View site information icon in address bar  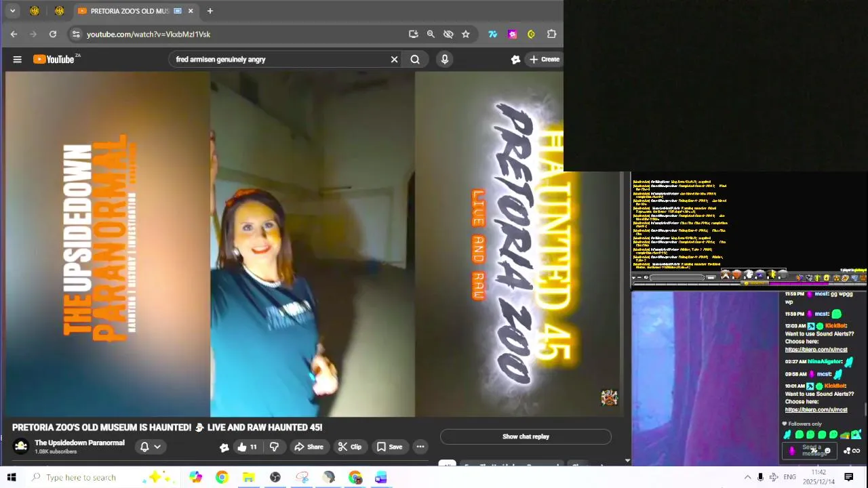76,34
